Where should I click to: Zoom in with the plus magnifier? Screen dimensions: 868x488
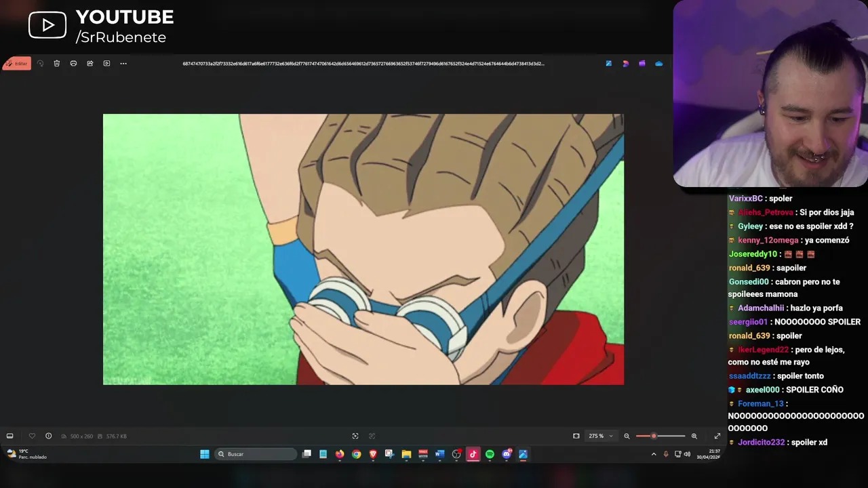[x=694, y=436]
